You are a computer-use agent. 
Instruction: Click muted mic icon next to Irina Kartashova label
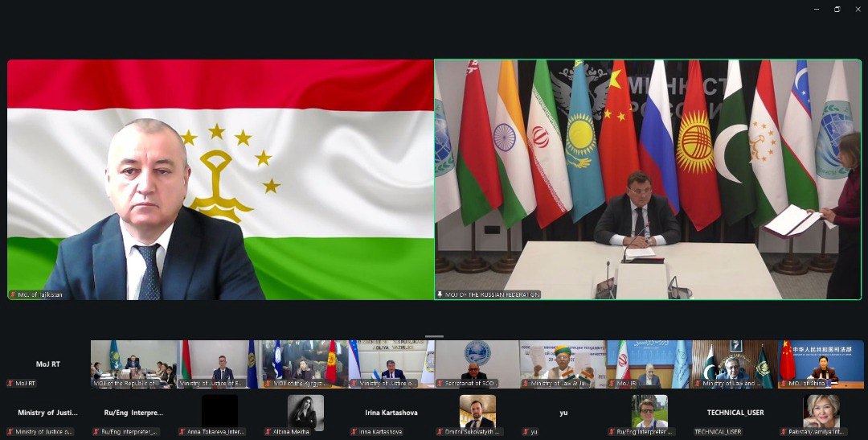[353, 432]
